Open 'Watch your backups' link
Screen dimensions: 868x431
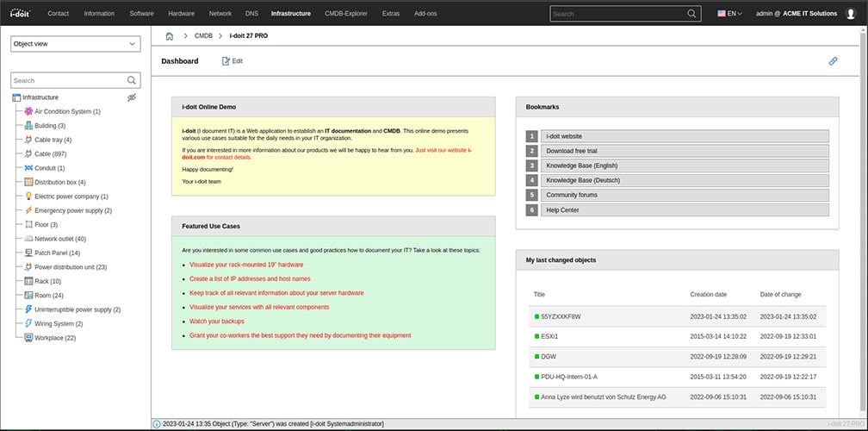(x=216, y=322)
